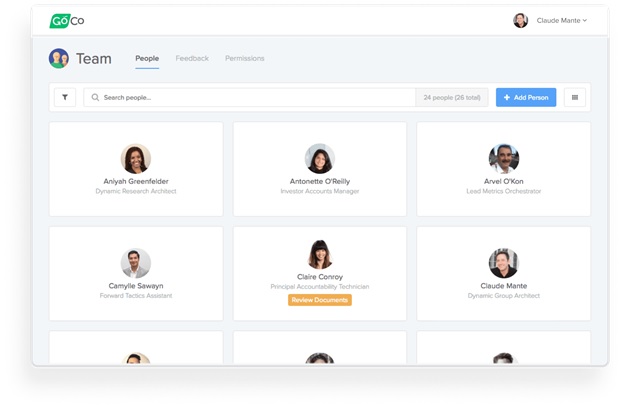Click 'Investor Accounts Manager' title text

point(320,191)
